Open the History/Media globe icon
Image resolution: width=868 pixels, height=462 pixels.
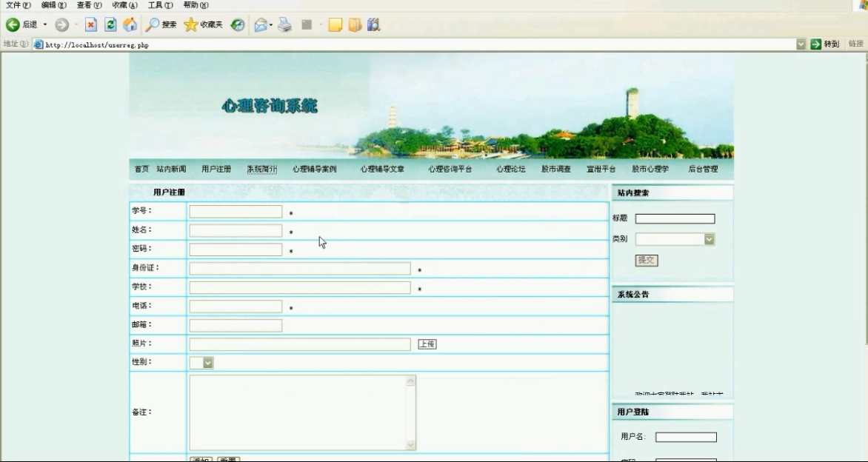238,24
